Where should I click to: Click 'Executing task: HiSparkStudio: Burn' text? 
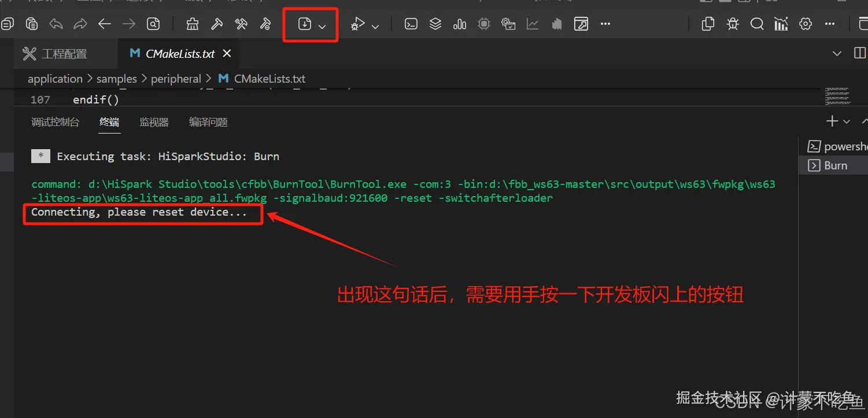168,156
